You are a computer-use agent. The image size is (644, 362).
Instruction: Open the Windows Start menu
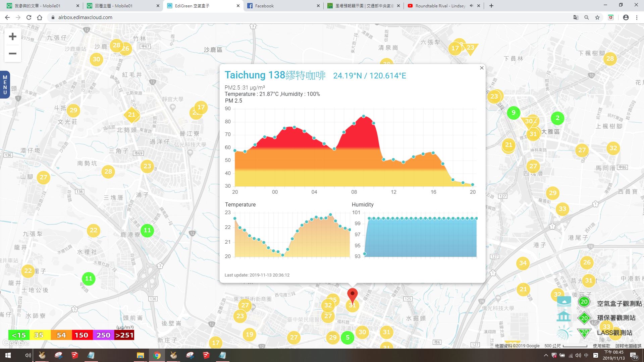click(8, 355)
